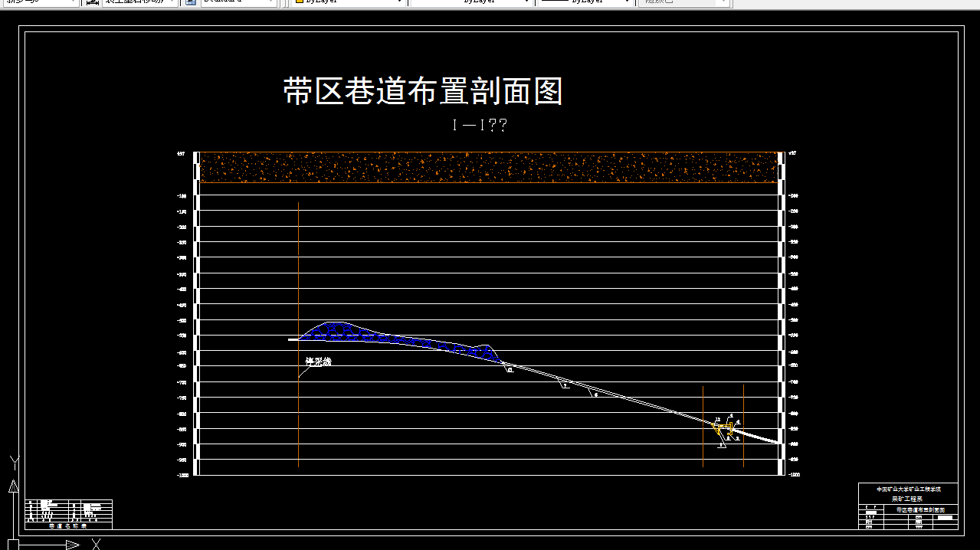Viewport: 980px width, 550px height.
Task: Click the UCS origin square
Action: [x=13, y=545]
